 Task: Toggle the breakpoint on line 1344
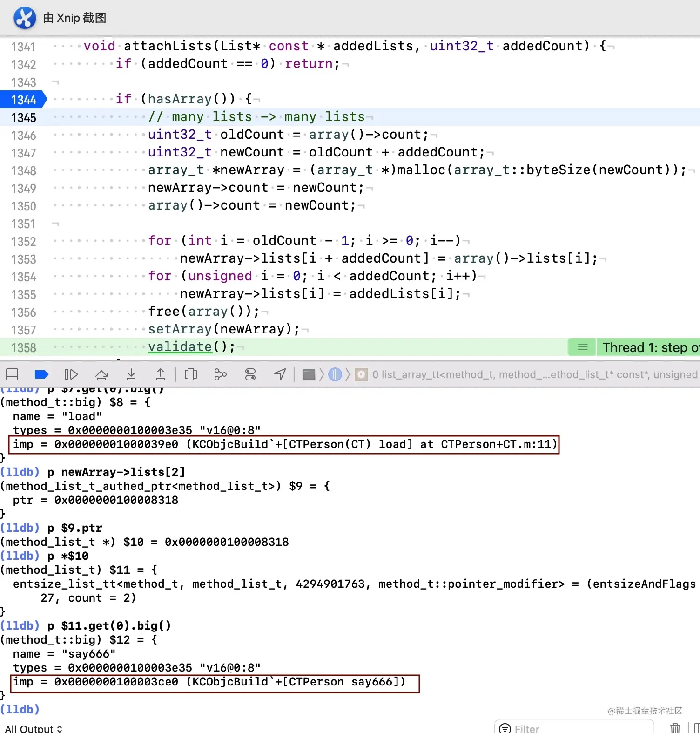[23, 100]
